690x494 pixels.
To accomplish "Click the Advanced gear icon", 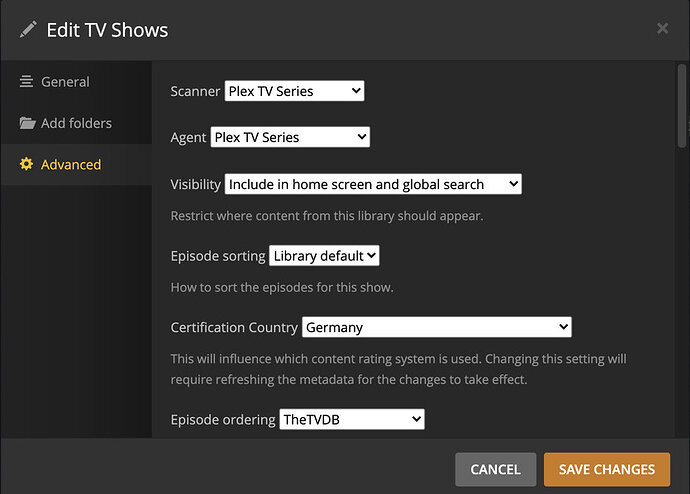I will 26,164.
